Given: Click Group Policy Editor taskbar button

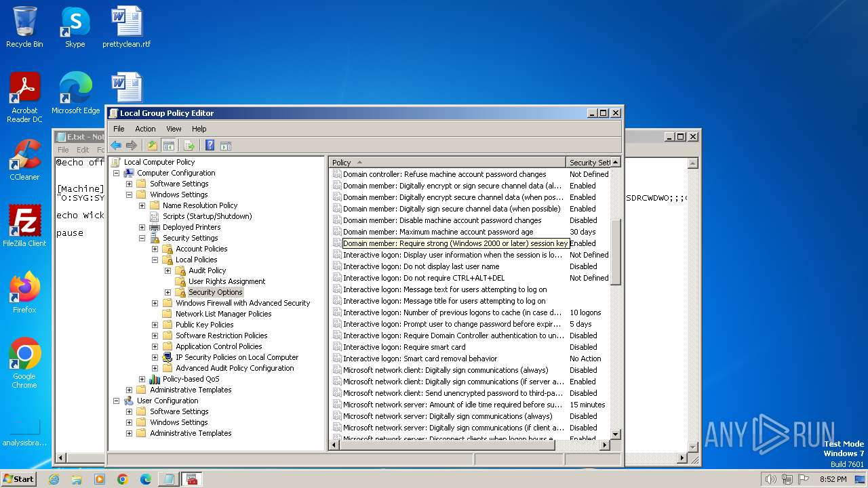Looking at the screenshot, I should (x=192, y=479).
